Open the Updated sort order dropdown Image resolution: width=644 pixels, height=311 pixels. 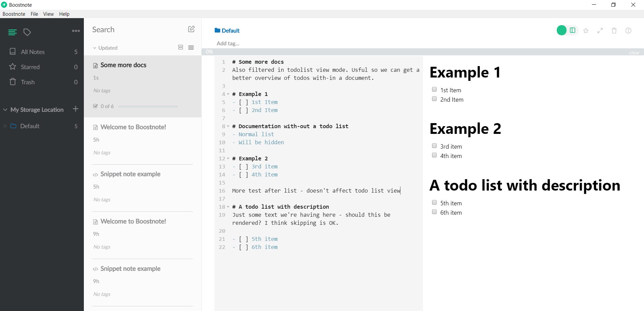[x=105, y=48]
